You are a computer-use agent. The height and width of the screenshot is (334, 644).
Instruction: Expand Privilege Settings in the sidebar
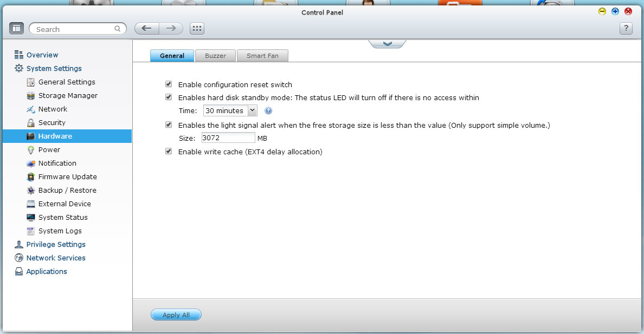click(x=55, y=245)
